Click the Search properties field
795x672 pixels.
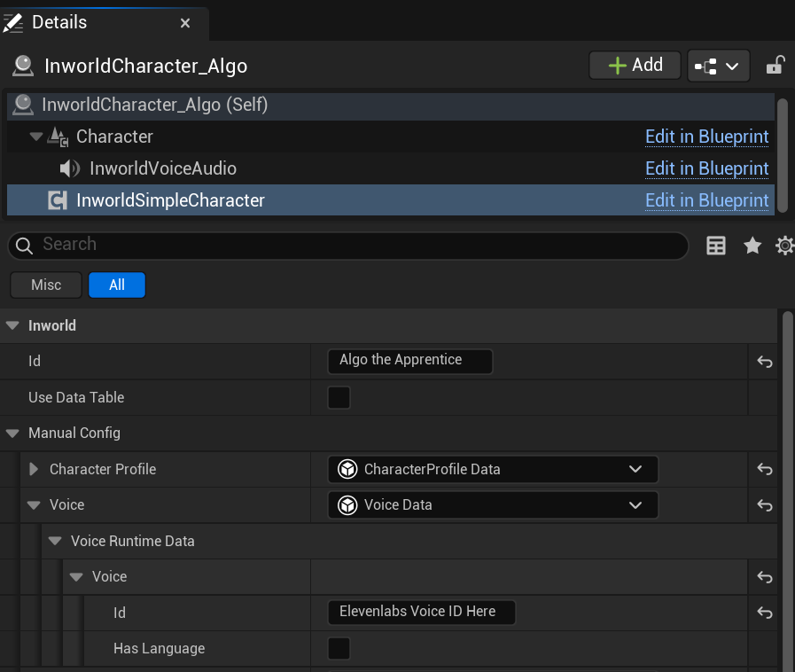[355, 245]
